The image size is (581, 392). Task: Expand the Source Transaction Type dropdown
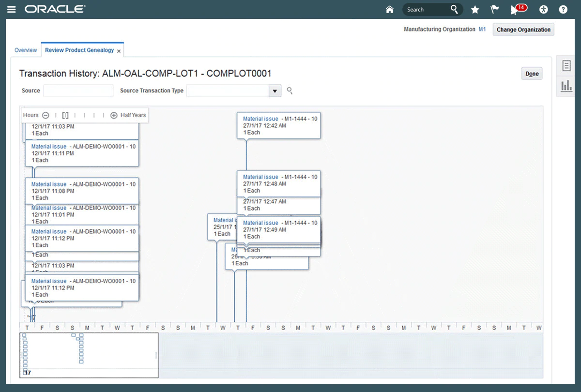pyautogui.click(x=275, y=91)
